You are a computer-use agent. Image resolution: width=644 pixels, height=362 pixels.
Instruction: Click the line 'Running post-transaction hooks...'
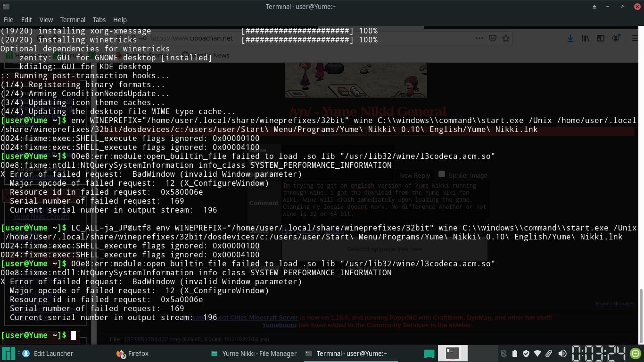point(85,75)
